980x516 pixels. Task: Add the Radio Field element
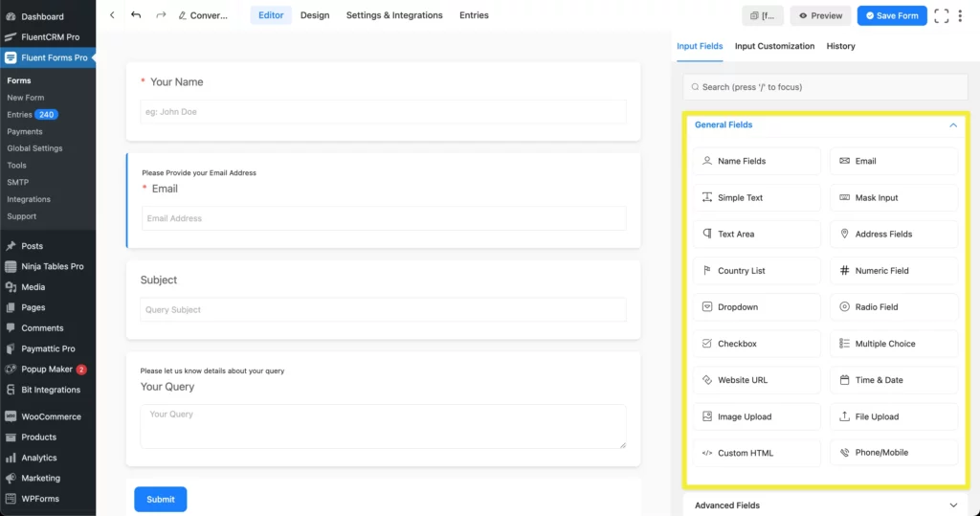[894, 307]
